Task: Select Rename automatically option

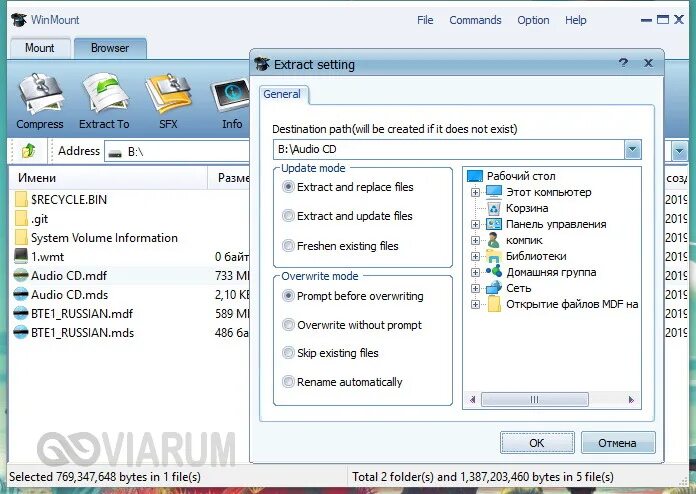Action: pos(342,382)
